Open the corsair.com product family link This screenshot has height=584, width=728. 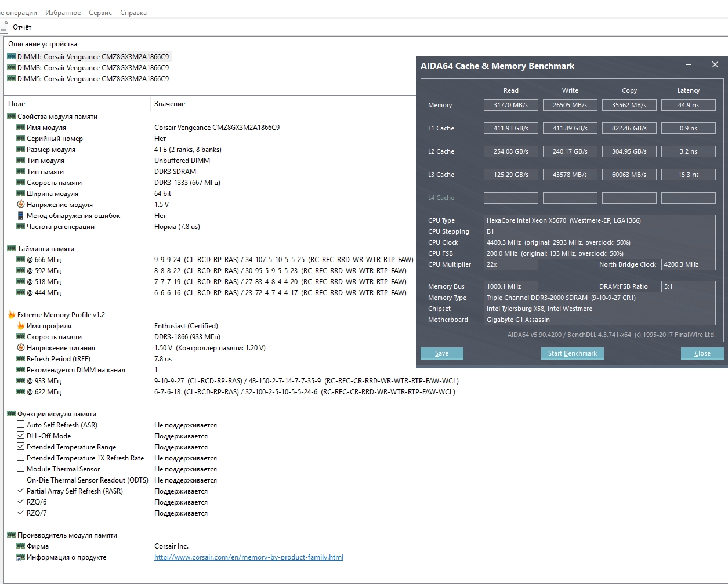(x=249, y=557)
